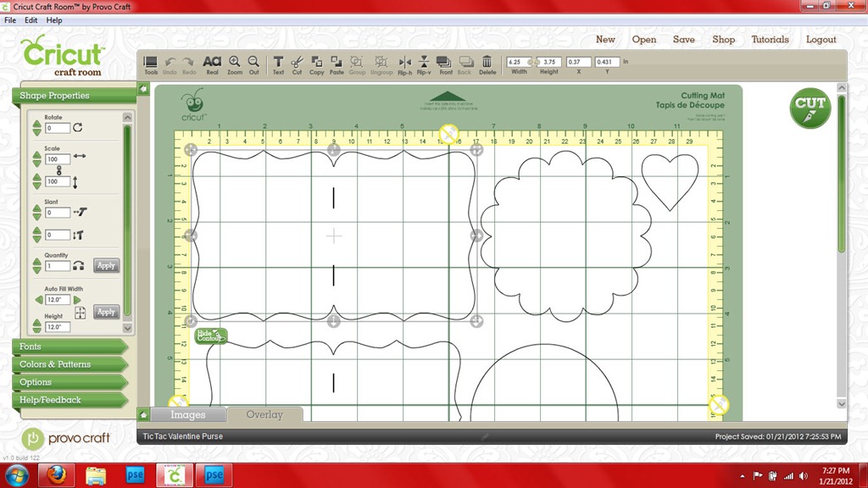Click the canvas vertical scrollbar
Viewport: 868px width, 488px height.
click(x=842, y=174)
